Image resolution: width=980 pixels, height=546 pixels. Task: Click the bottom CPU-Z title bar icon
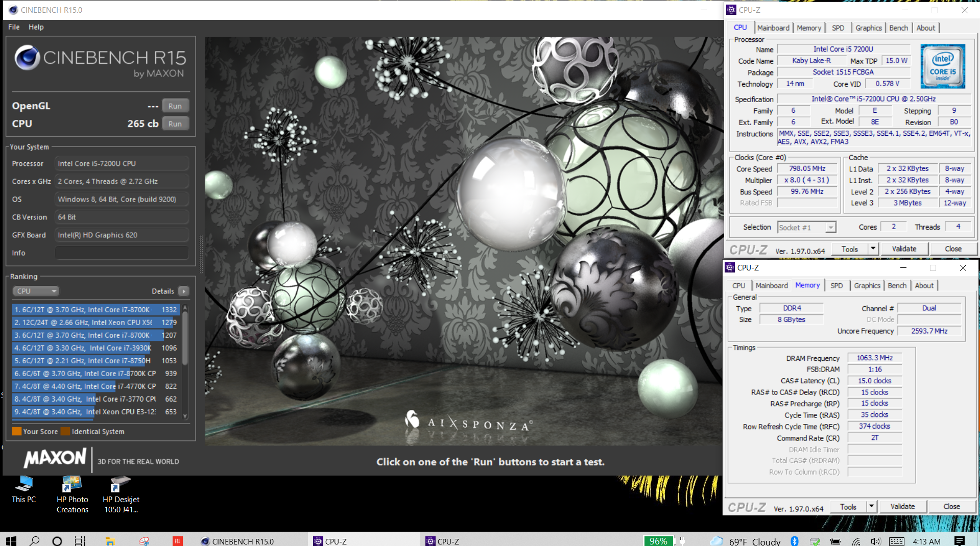[730, 267]
